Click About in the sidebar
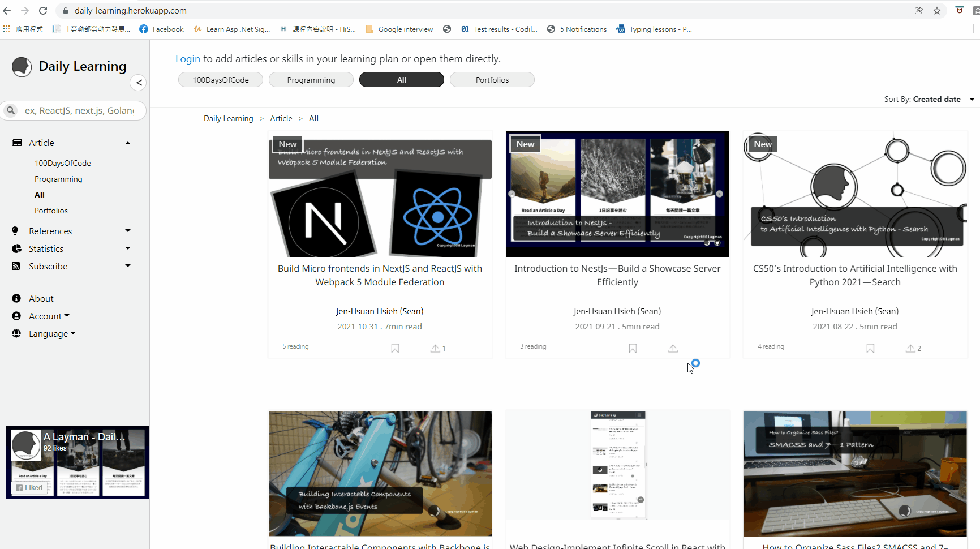 pyautogui.click(x=41, y=298)
